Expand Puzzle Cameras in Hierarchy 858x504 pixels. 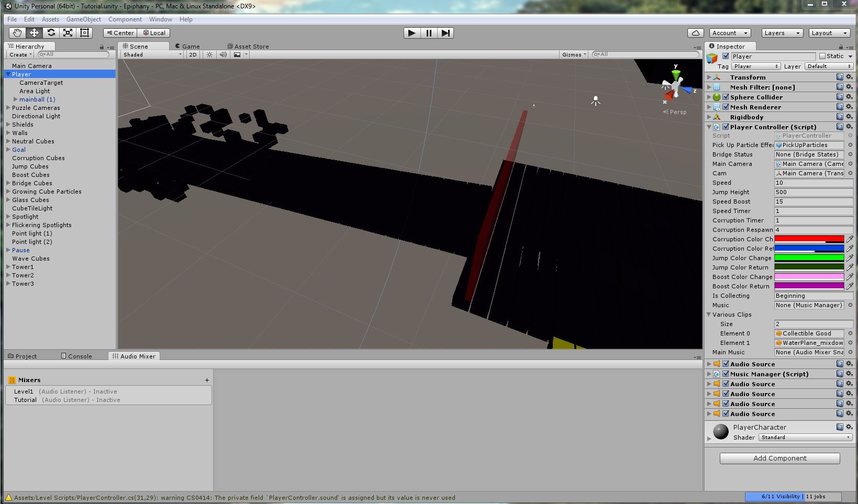click(8, 108)
